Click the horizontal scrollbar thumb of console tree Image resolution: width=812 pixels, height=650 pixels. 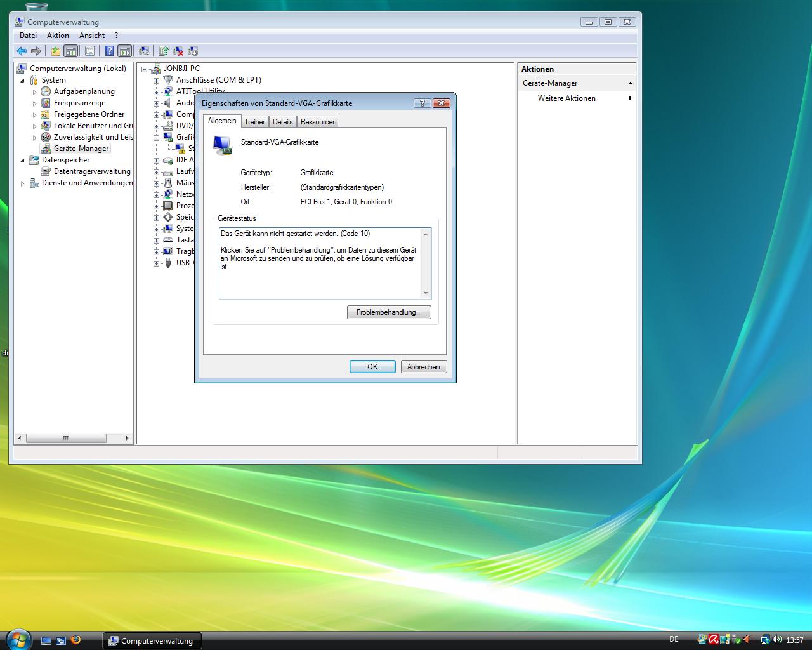click(66, 438)
